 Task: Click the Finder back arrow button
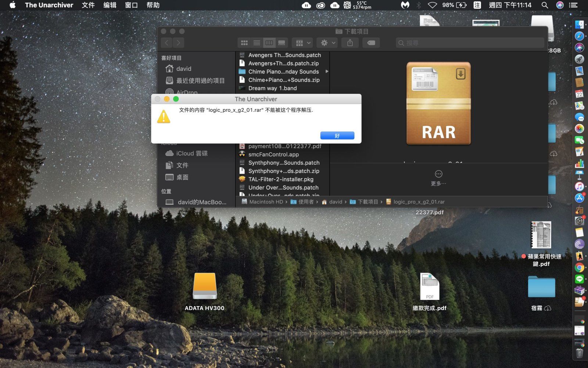166,43
